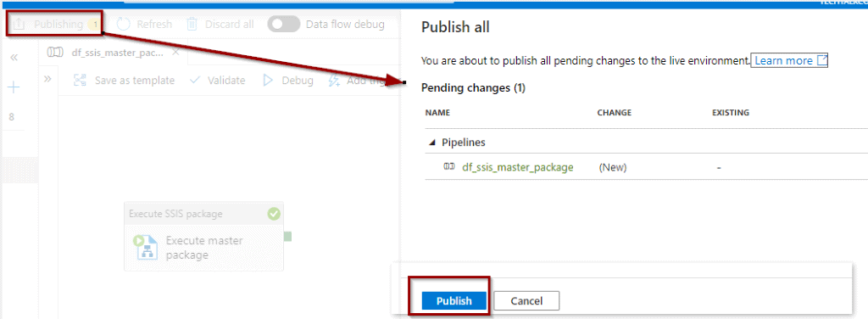Viewport: 868px width, 319px height.
Task: Click the green validation check on activity
Action: pos(274,214)
